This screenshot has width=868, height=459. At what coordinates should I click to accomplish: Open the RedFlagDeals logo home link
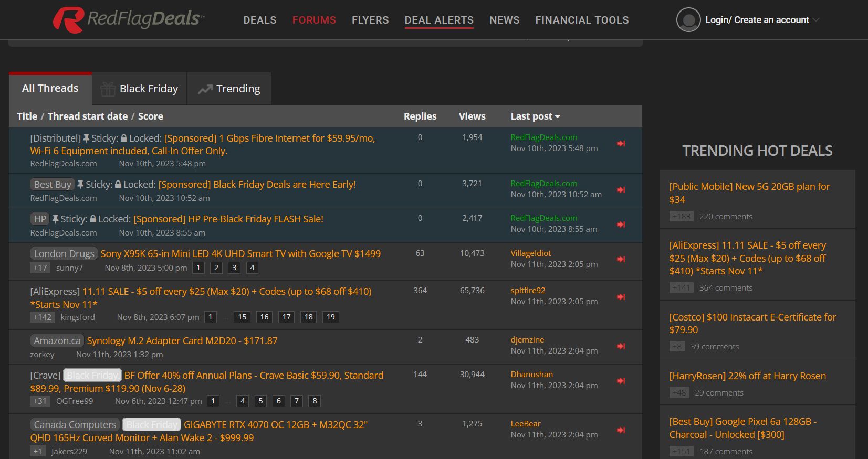129,19
